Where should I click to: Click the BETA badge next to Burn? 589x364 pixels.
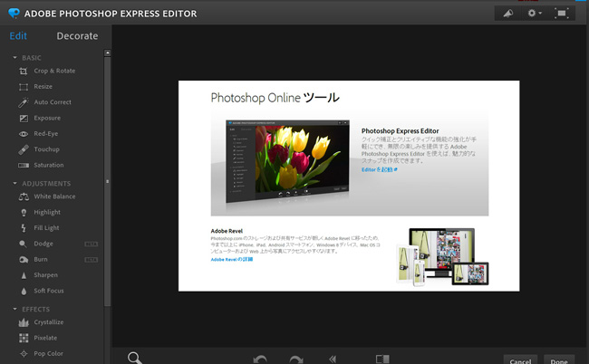coord(91,260)
